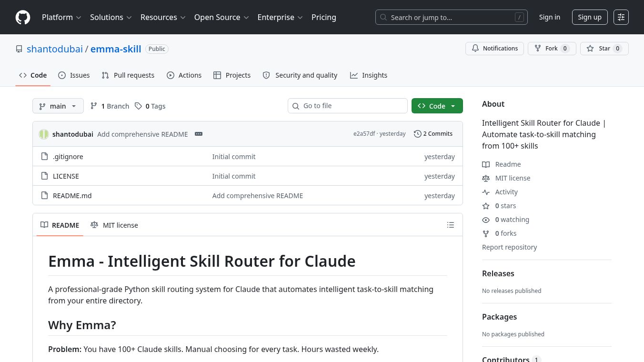
Task: View the 1 Branch link
Action: 110,106
